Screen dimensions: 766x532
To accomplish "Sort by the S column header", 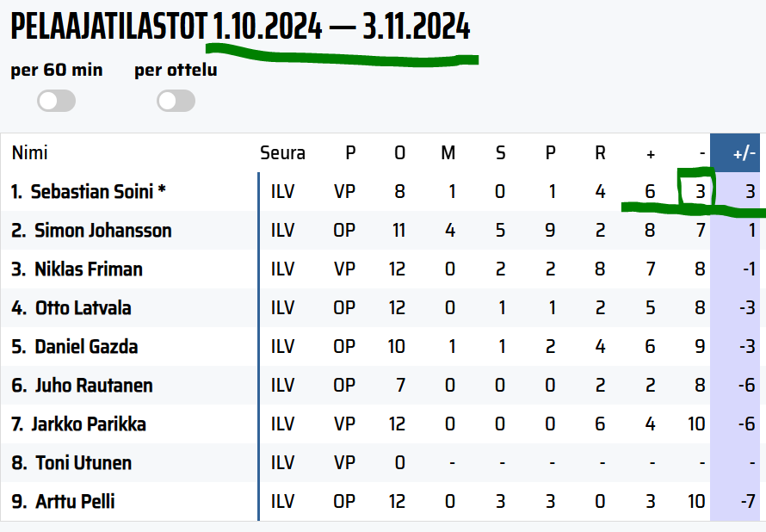I will tap(500, 153).
